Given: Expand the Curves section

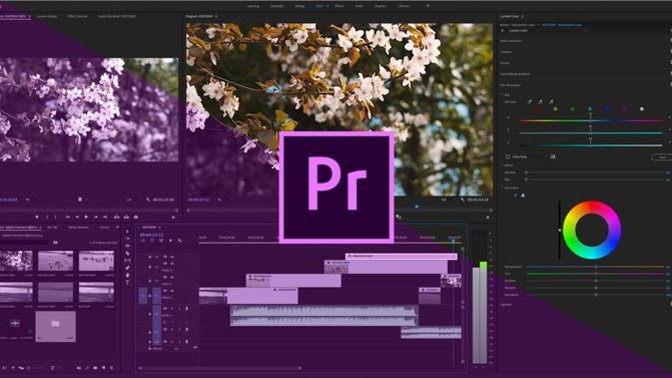Looking at the screenshot, I should (x=505, y=63).
